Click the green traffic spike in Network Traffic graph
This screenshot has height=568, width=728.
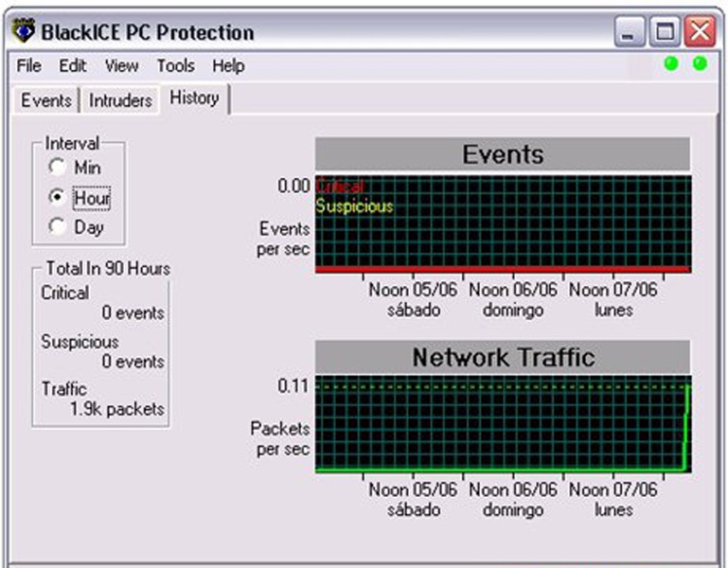685,427
